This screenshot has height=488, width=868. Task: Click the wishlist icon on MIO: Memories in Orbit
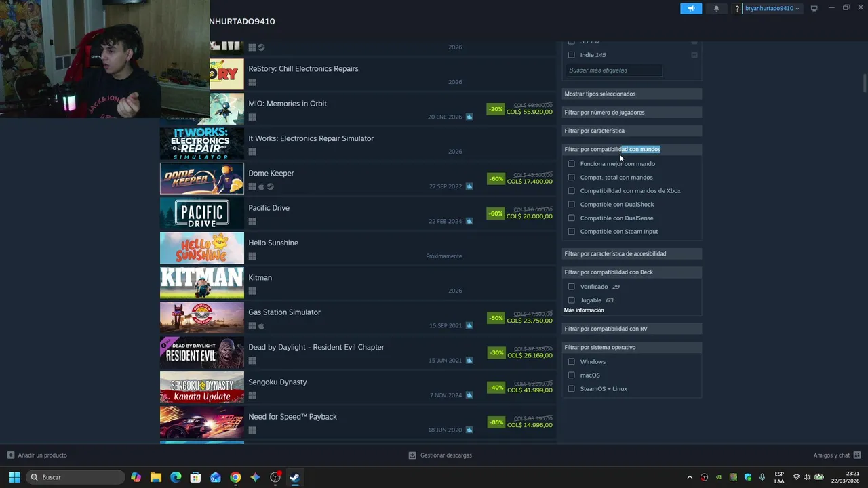tap(469, 117)
